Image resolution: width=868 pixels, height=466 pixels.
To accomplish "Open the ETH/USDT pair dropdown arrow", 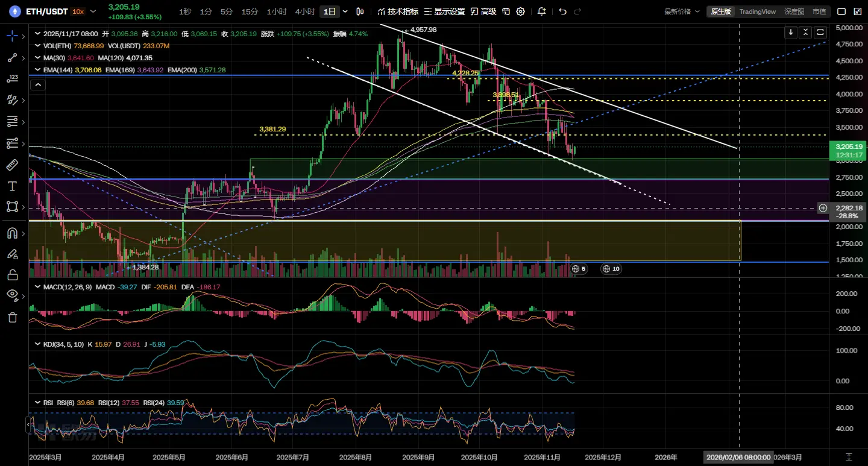I will point(93,11).
